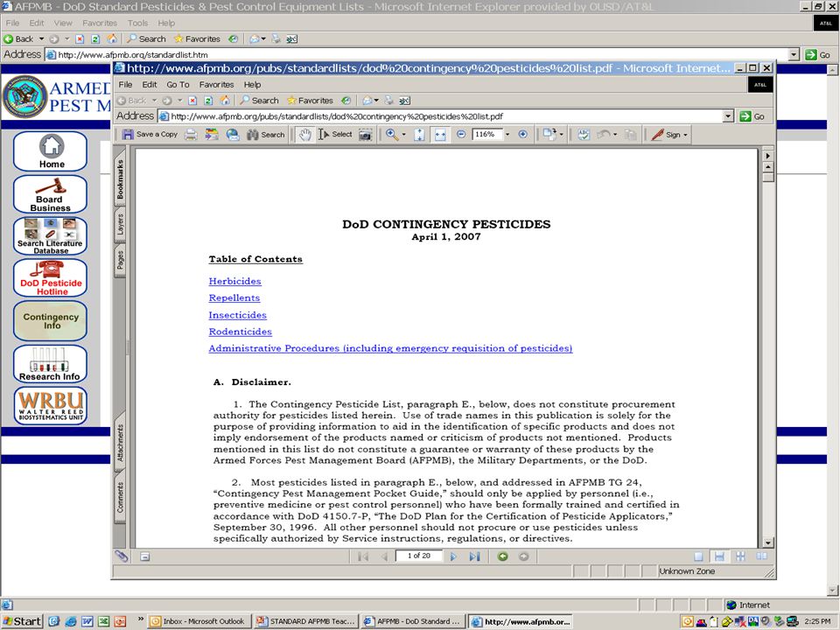The height and width of the screenshot is (630, 840).
Task: Switch to Continuous Facing layout
Action: pyautogui.click(x=740, y=556)
